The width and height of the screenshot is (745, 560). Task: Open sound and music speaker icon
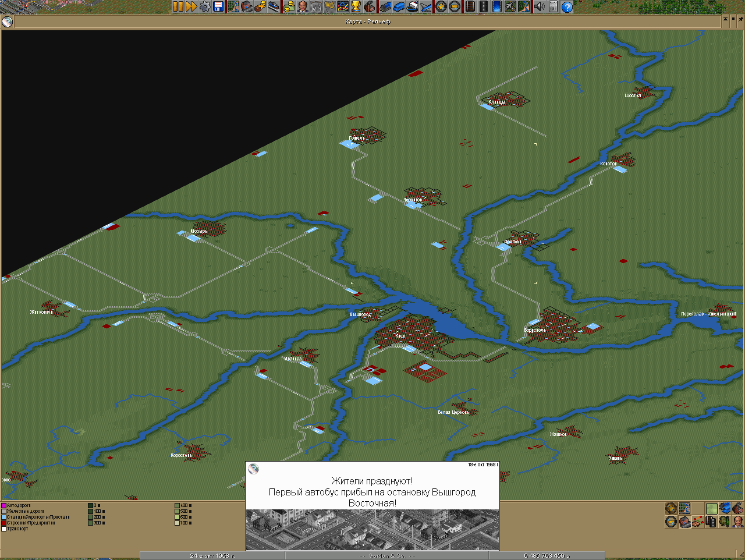point(539,6)
